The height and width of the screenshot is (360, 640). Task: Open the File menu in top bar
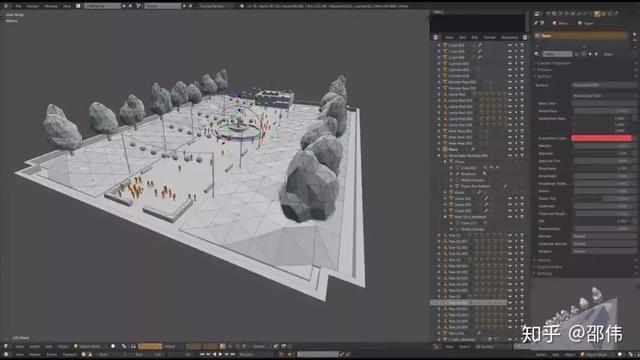click(x=18, y=6)
